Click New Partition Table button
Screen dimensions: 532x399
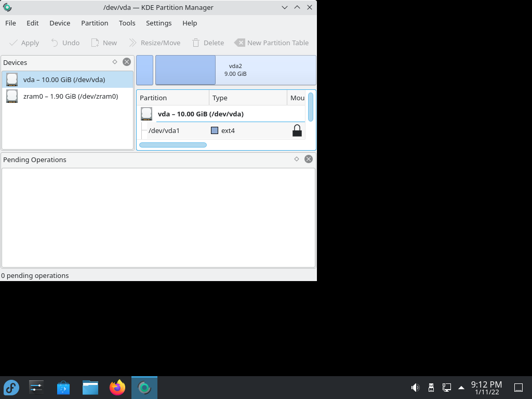pos(272,43)
